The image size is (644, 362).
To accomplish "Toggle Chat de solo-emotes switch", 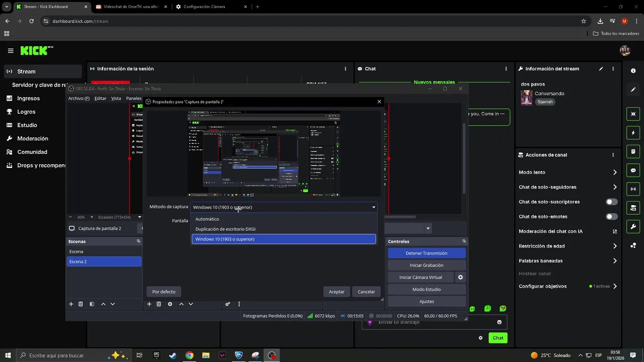I will (x=612, y=217).
